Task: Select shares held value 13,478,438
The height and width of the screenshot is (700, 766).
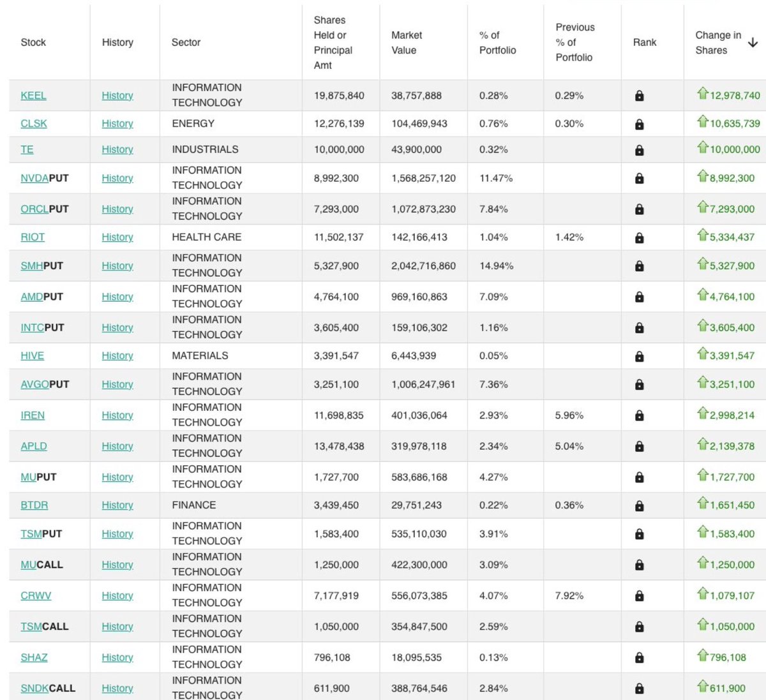Action: [x=339, y=447]
